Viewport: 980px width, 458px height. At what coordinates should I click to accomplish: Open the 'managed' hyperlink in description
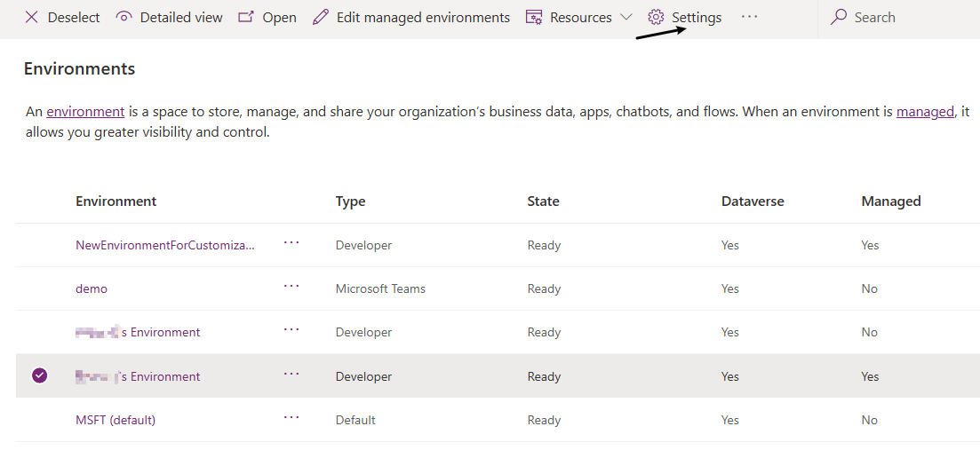(x=925, y=112)
